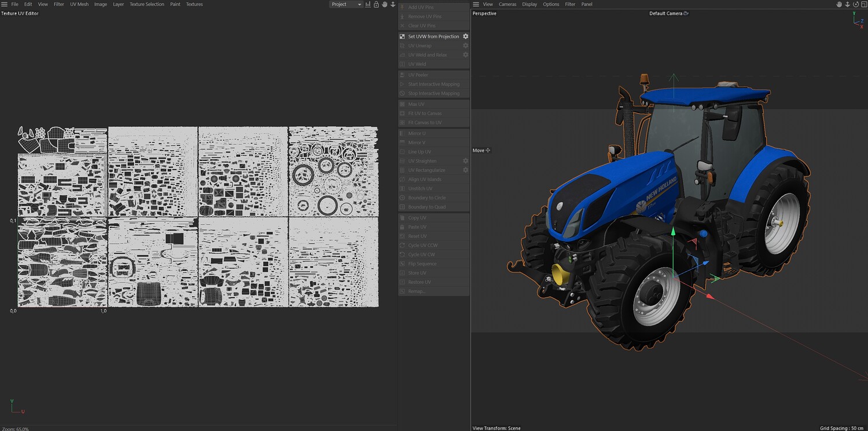Screen dimensions: 868x431
Task: Open the Texture UV Editor hamburger menu
Action: [x=5, y=4]
